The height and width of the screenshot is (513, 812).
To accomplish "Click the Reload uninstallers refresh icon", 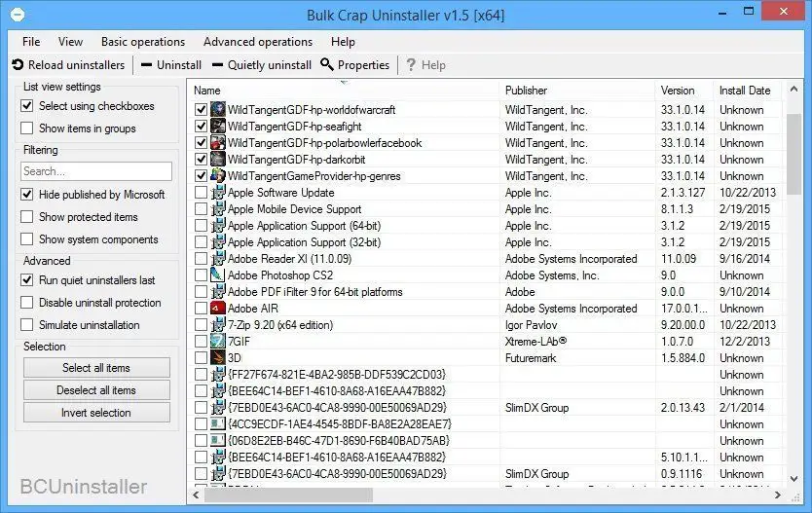I will tap(18, 64).
